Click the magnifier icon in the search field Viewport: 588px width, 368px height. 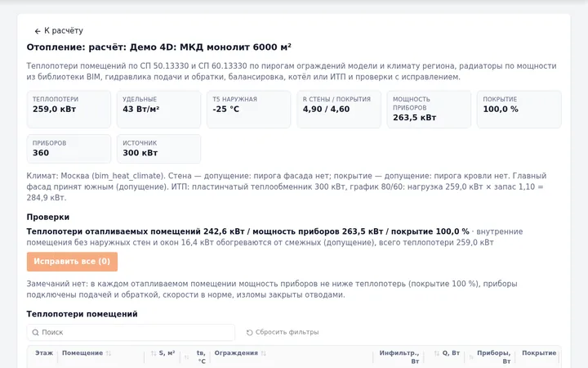coord(36,332)
